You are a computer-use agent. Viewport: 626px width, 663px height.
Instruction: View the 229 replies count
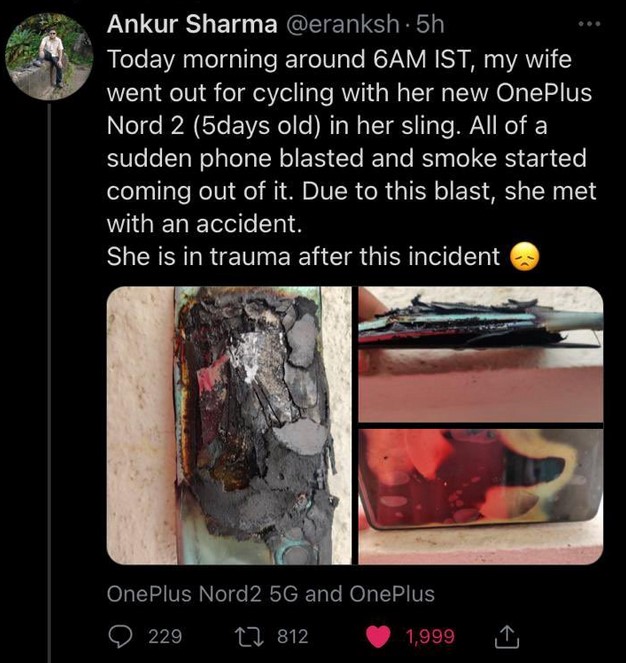point(165,636)
